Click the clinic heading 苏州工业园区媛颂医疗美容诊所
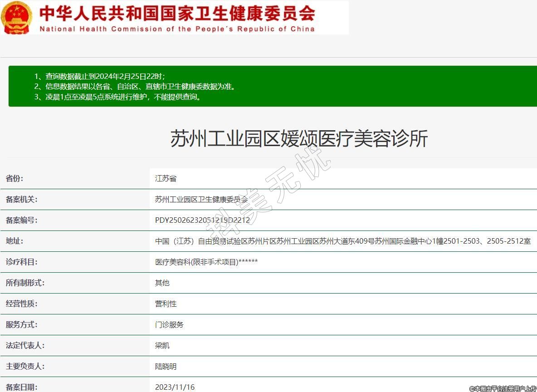Image resolution: width=537 pixels, height=392 pixels. coord(299,138)
